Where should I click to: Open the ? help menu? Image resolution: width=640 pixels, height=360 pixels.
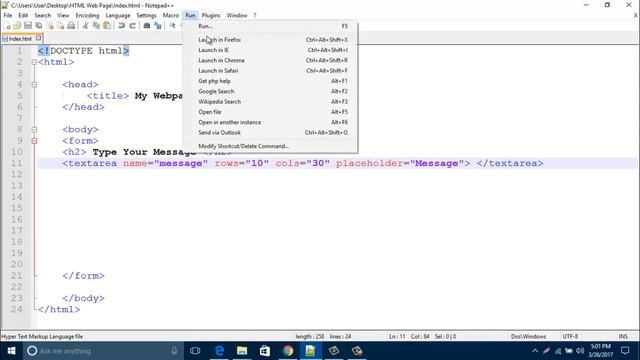pyautogui.click(x=255, y=15)
